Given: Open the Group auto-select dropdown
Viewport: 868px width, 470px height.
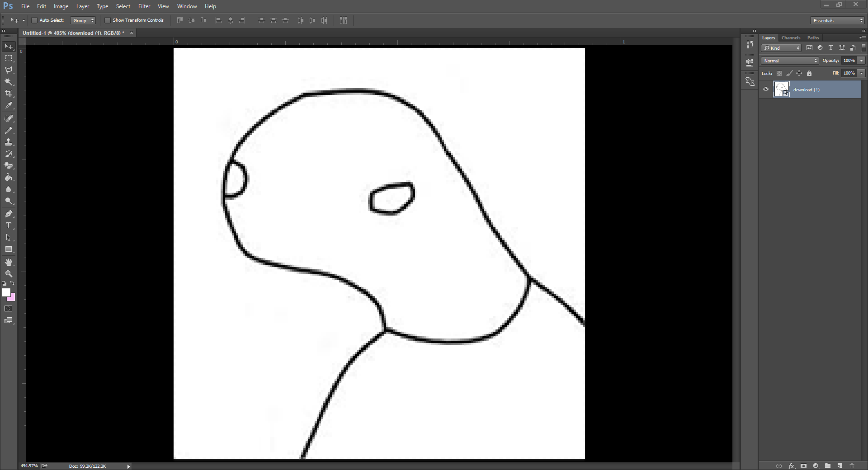Looking at the screenshot, I should point(83,20).
